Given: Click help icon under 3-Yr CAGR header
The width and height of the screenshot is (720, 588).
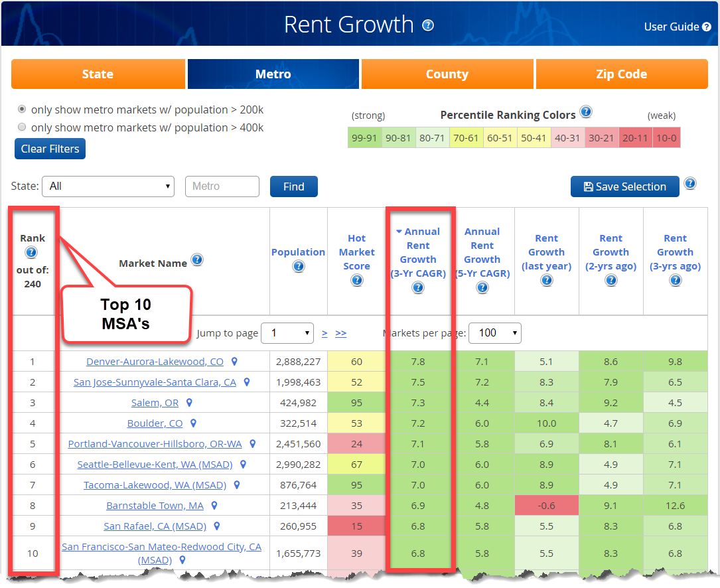Looking at the screenshot, I should (418, 288).
